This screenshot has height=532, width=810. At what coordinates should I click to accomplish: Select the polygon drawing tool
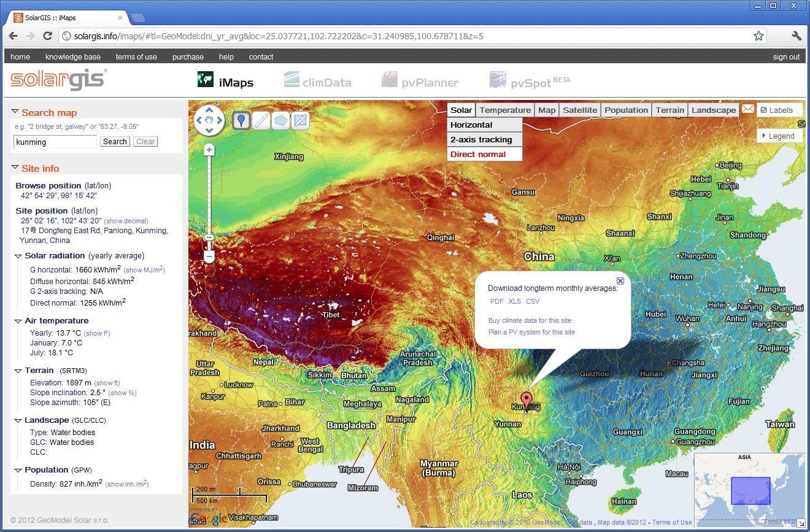(x=280, y=121)
